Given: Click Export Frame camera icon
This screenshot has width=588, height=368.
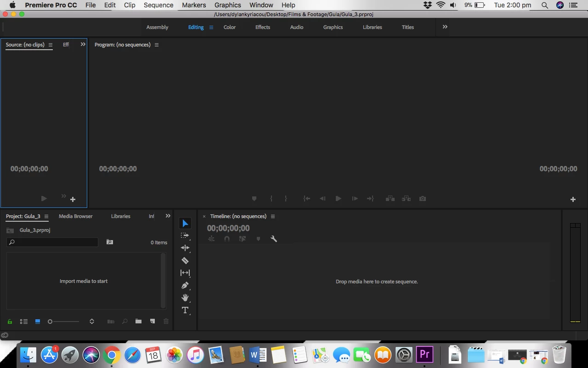Looking at the screenshot, I should (423, 199).
